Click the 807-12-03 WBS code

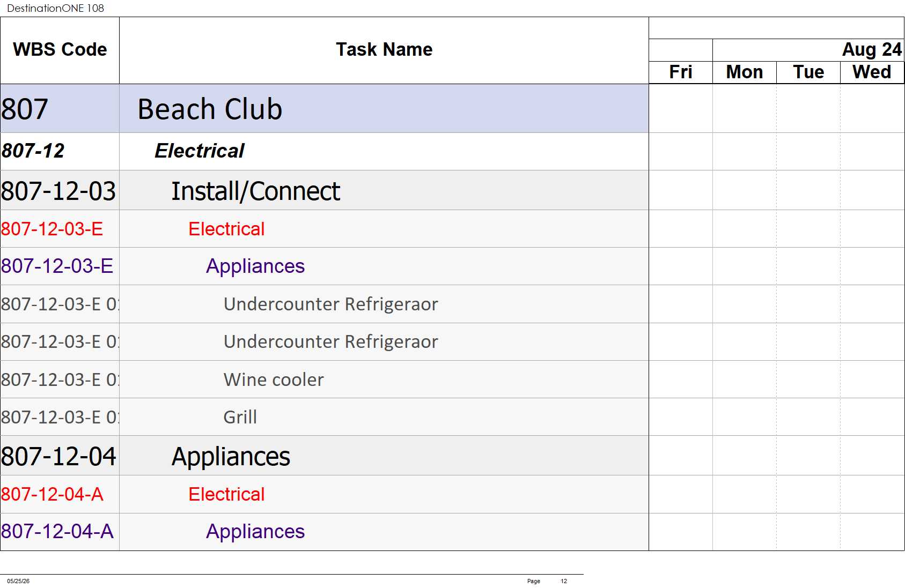58,191
